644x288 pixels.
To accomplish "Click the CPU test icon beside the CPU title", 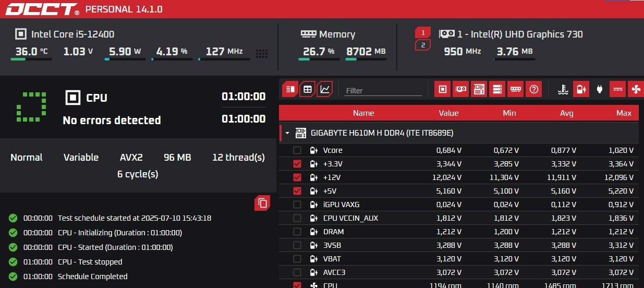I will pyautogui.click(x=73, y=98).
